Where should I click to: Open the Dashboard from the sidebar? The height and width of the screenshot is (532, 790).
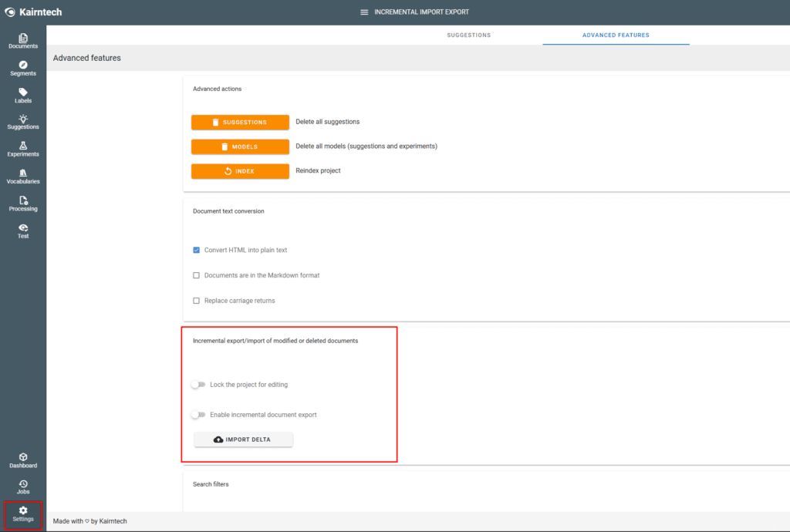point(23,460)
